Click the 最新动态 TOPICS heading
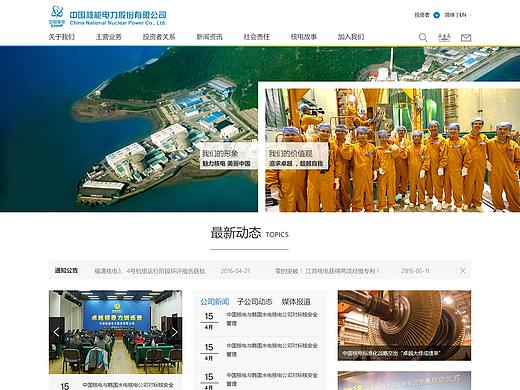 click(249, 233)
